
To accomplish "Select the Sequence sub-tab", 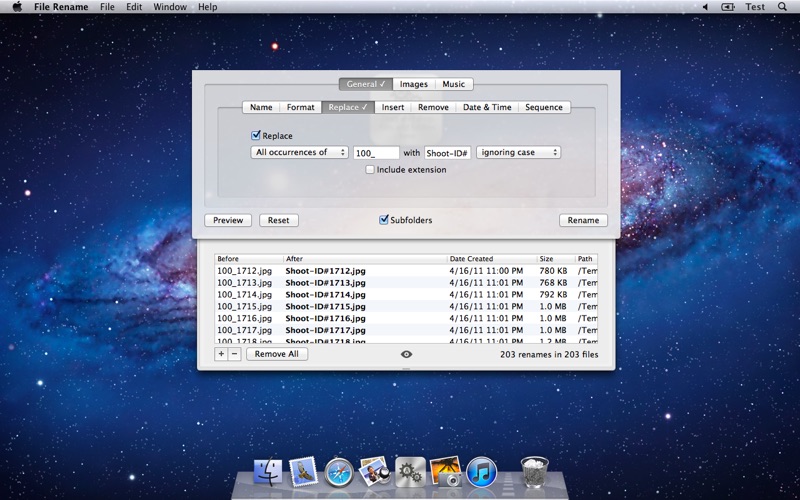I will (544, 107).
